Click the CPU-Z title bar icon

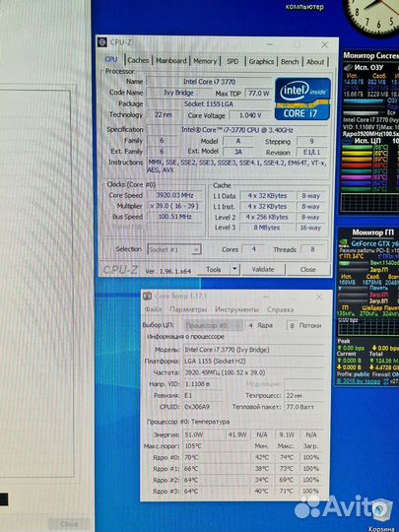pos(102,42)
